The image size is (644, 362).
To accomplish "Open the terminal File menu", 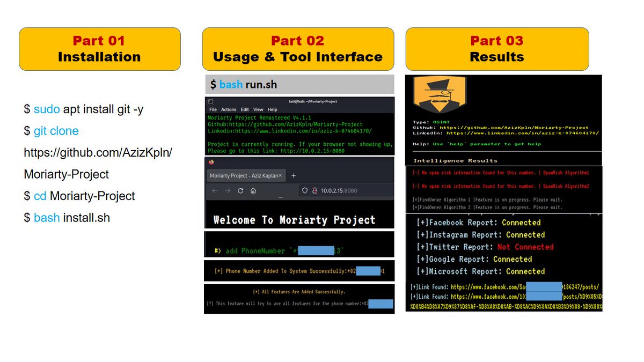I will 213,109.
